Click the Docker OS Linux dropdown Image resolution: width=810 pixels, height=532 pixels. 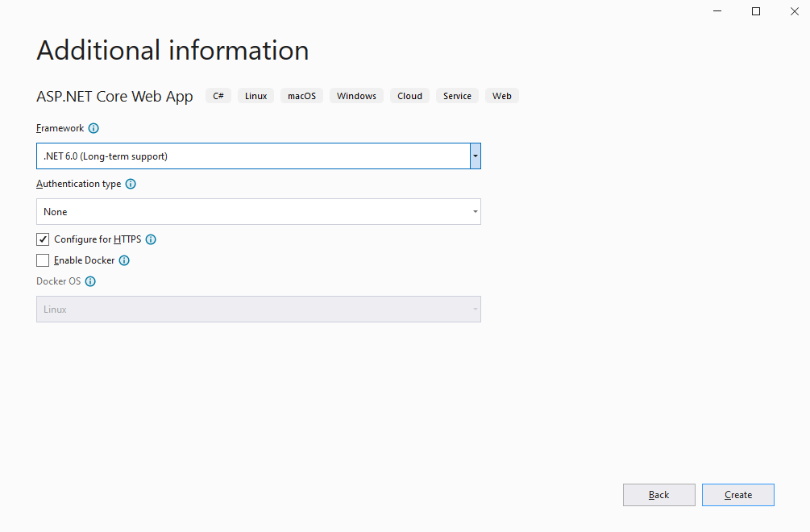tap(258, 310)
